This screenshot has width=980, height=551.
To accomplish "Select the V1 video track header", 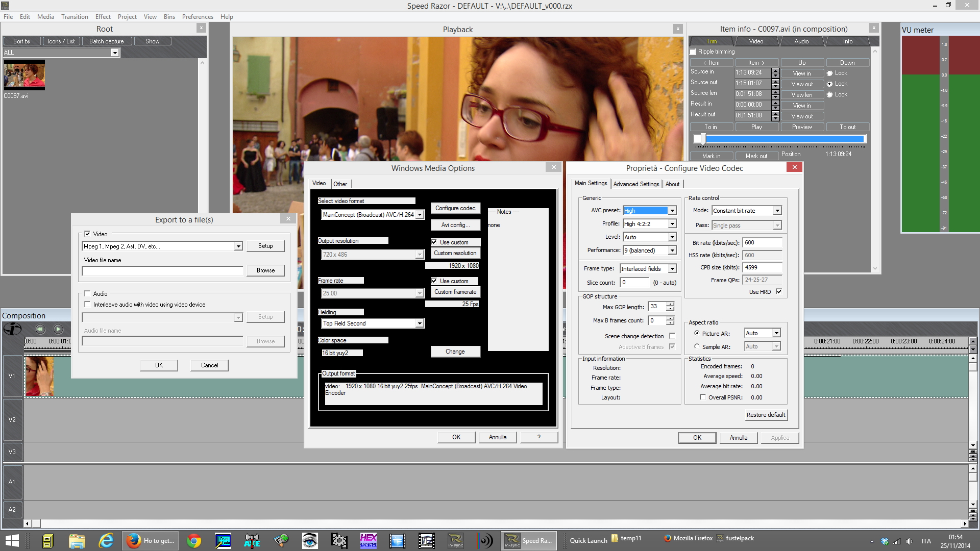I will point(12,376).
